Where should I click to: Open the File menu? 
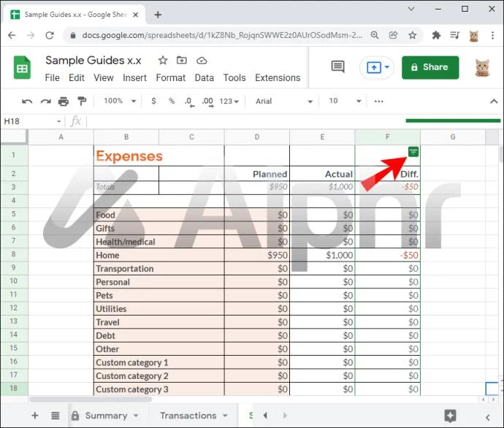point(52,77)
